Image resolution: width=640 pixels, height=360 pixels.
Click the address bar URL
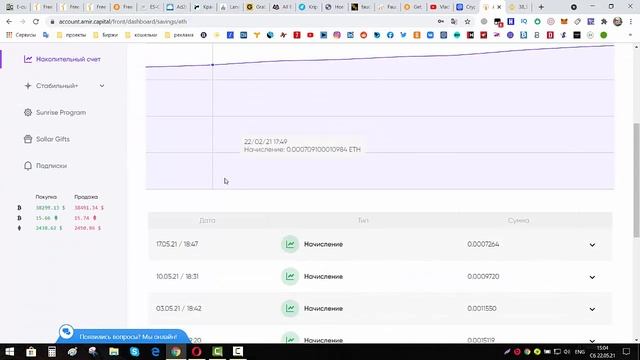coord(122,21)
